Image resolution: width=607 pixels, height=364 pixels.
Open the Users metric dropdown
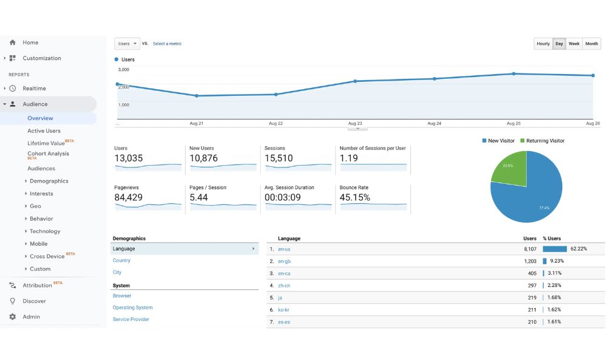pos(127,44)
